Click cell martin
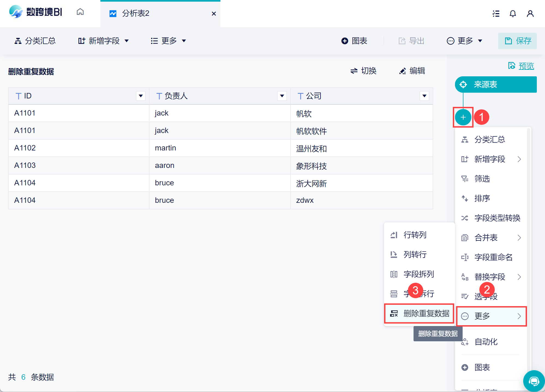 220,148
